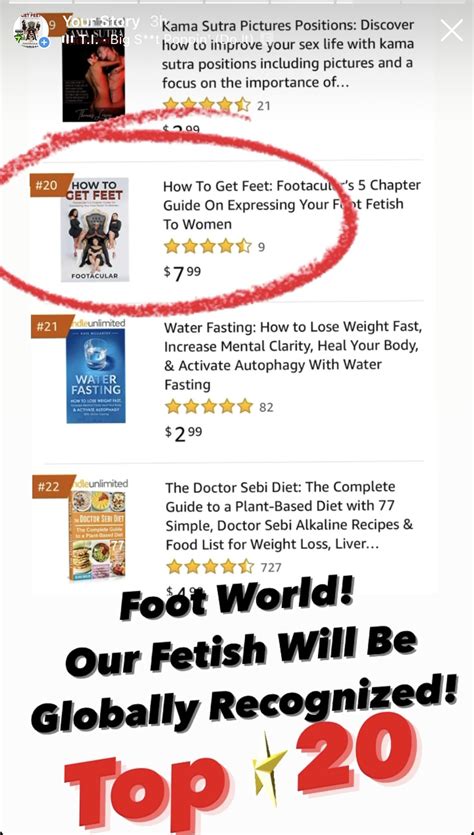Tap the Your Story profile avatar
The height and width of the screenshot is (835, 474).
[31, 31]
